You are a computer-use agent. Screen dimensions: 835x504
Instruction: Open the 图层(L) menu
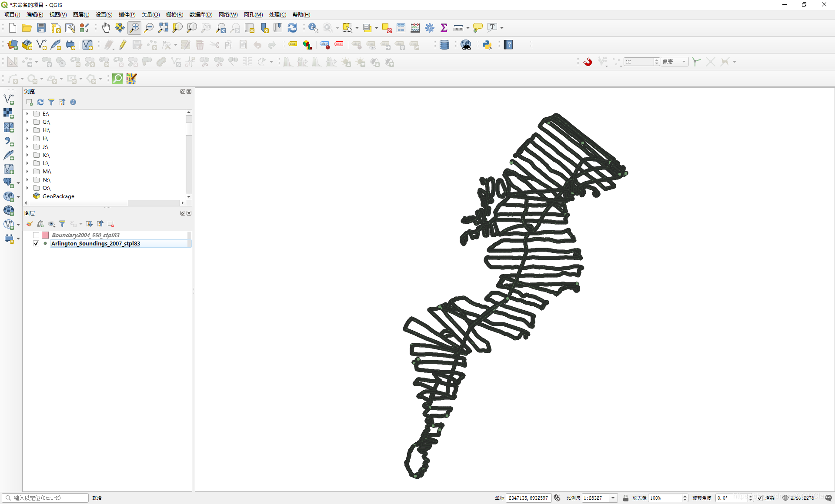coord(81,15)
